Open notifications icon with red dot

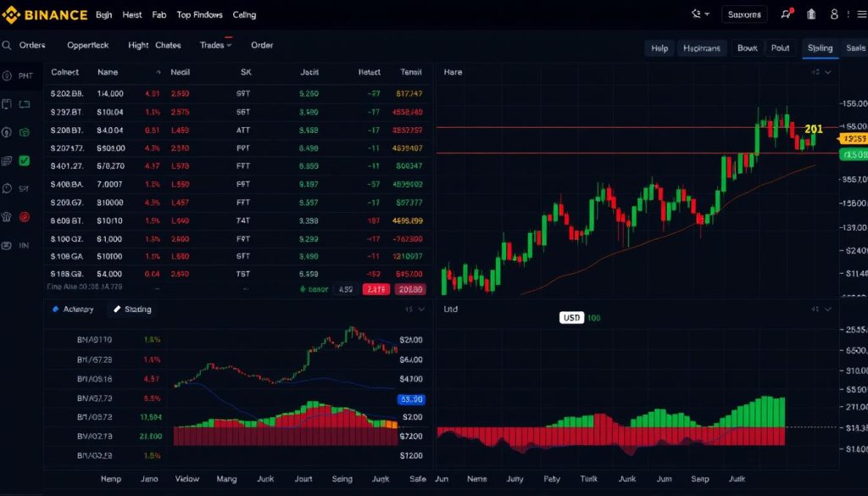(x=786, y=14)
